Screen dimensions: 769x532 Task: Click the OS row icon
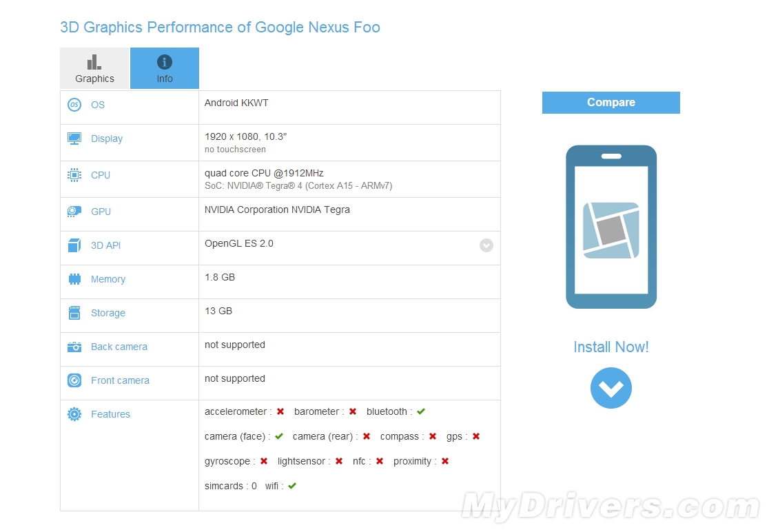[74, 105]
